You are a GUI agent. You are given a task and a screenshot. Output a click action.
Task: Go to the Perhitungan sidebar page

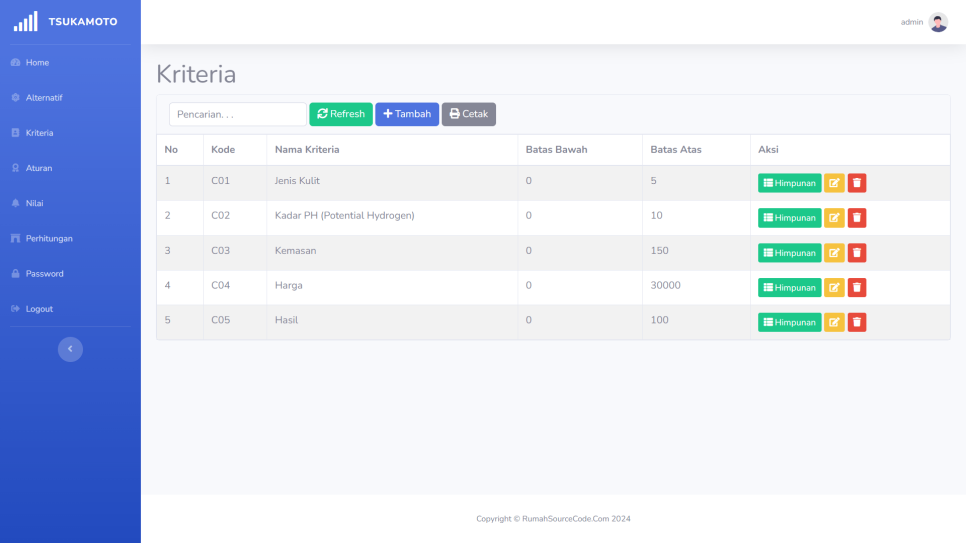(48, 239)
